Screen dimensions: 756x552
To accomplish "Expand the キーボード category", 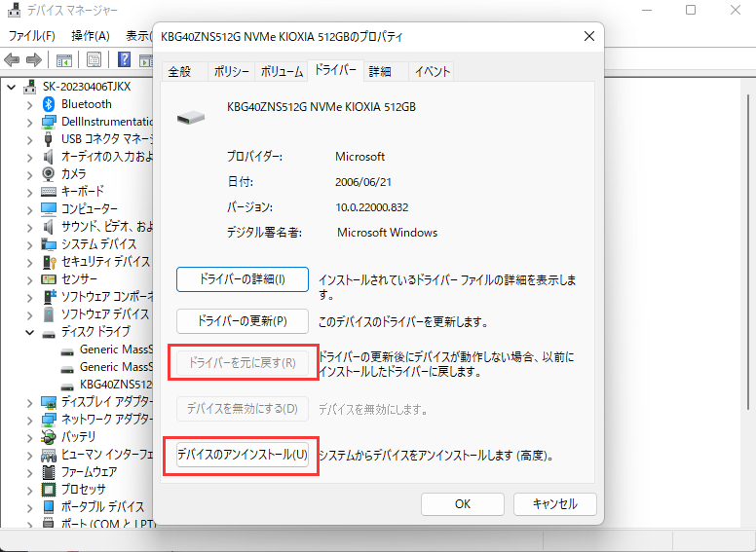I will [x=30, y=192].
